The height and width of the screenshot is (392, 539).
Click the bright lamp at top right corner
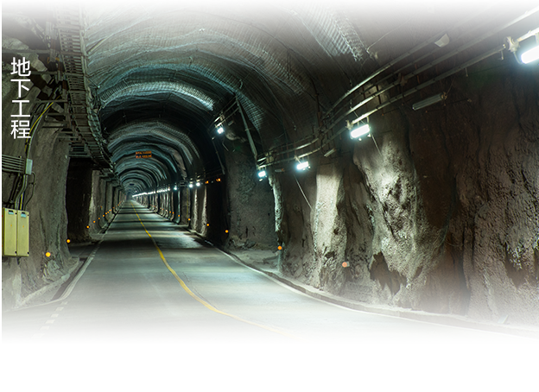(x=528, y=52)
